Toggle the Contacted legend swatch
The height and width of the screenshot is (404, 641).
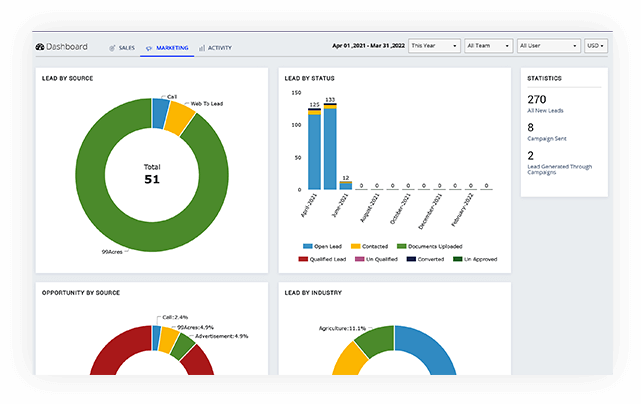356,246
